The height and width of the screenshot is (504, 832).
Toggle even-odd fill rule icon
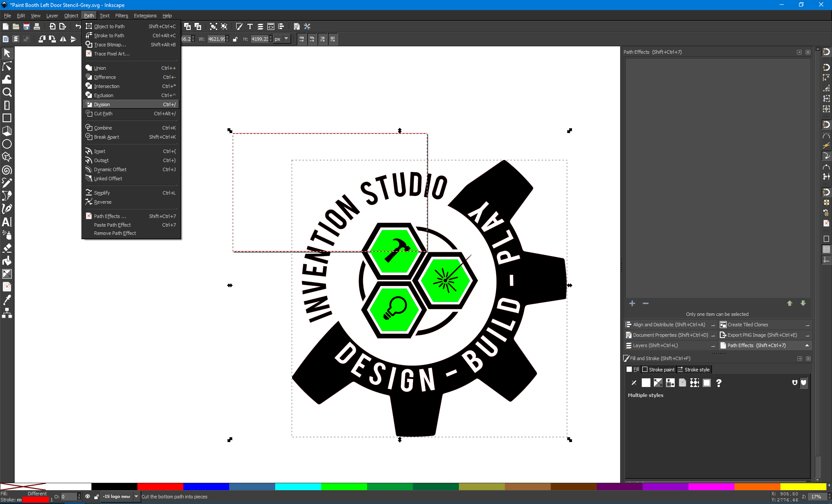click(794, 383)
